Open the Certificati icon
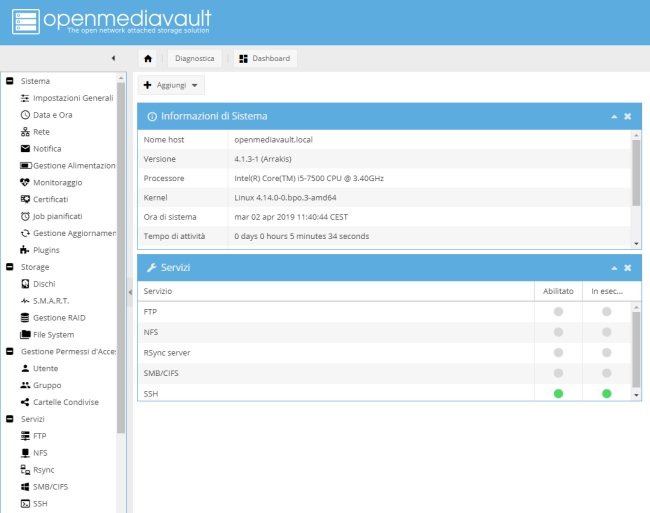This screenshot has height=513, width=650. [x=25, y=199]
